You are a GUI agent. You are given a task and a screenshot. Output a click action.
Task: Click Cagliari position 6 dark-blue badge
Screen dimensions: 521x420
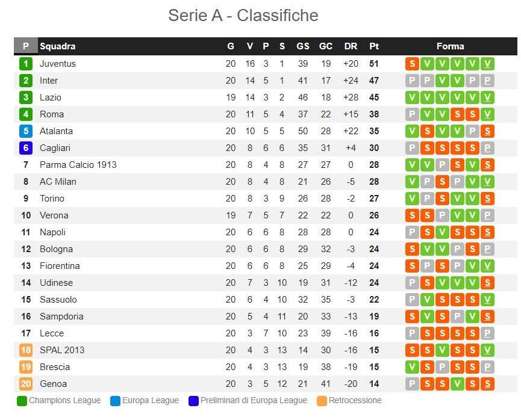tap(26, 148)
